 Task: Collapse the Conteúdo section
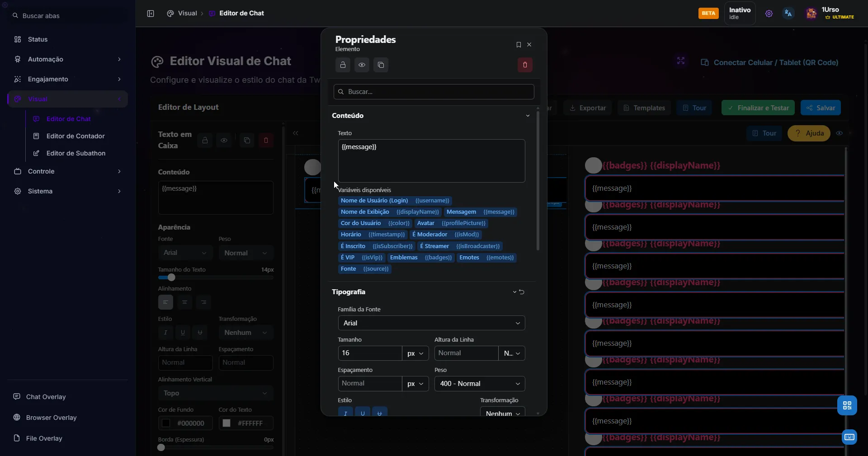click(528, 116)
